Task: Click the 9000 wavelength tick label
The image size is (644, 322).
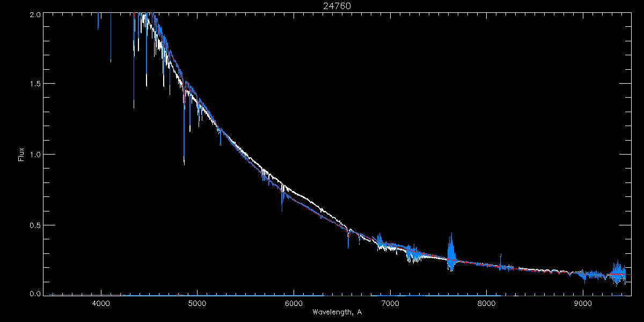Action: point(583,303)
